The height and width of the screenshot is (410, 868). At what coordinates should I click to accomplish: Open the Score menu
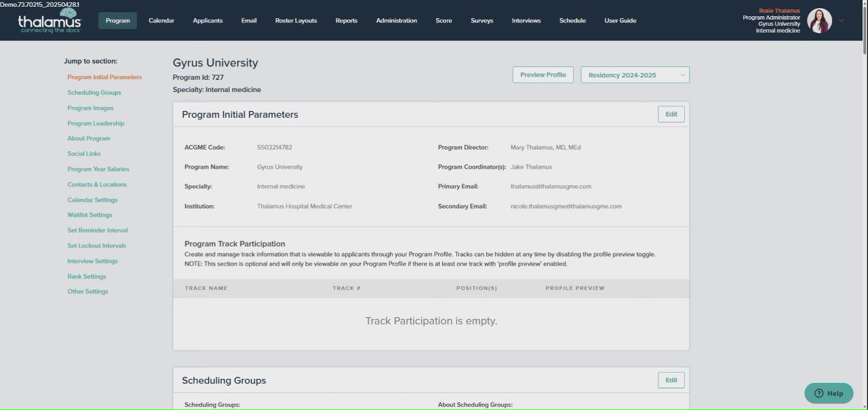pos(443,20)
